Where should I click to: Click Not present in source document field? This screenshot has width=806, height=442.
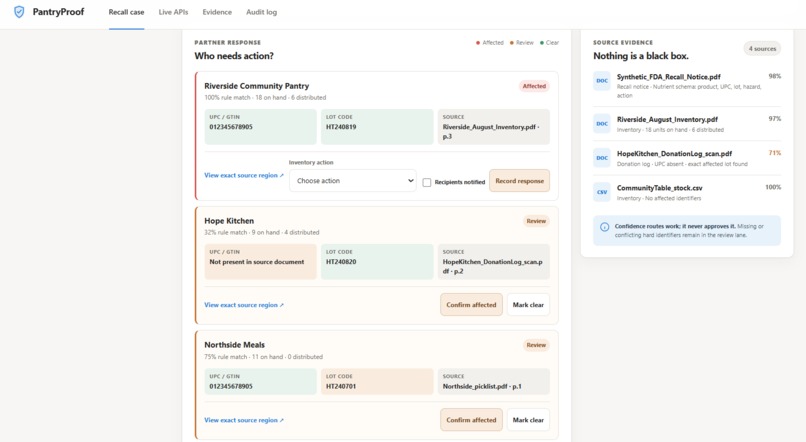[x=261, y=262]
